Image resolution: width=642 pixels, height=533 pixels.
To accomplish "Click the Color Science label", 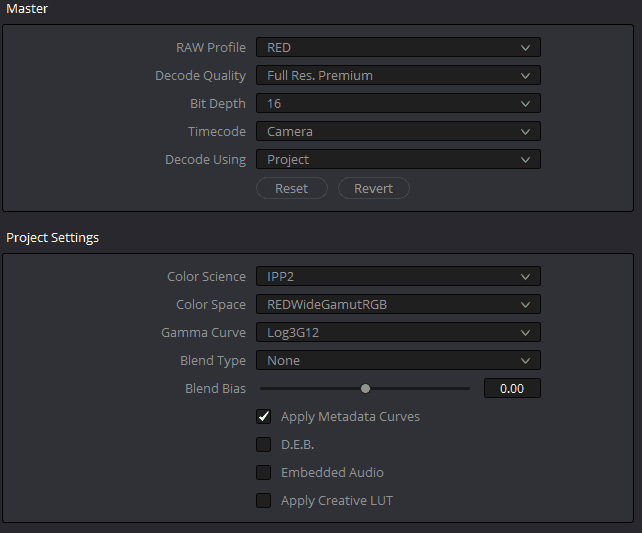I will [206, 276].
